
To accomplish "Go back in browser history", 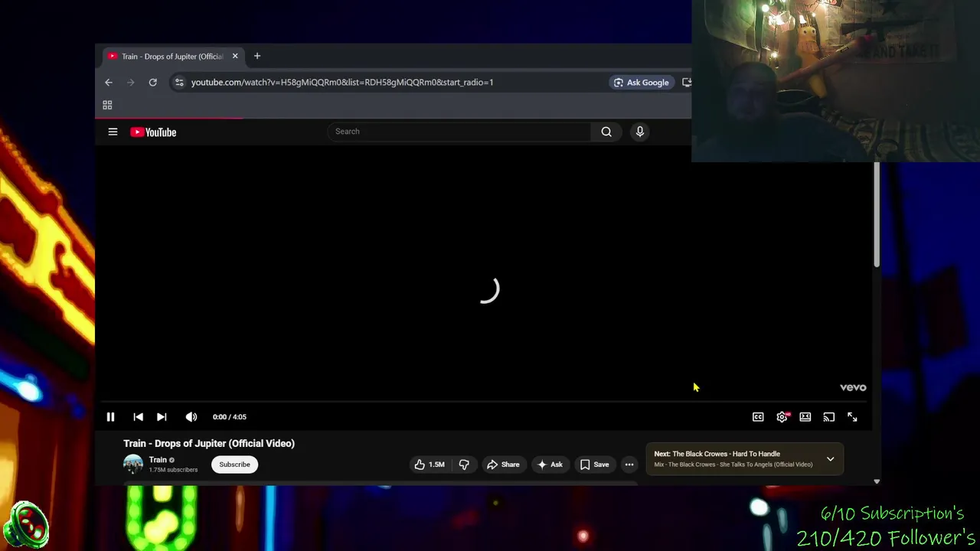I will (109, 83).
